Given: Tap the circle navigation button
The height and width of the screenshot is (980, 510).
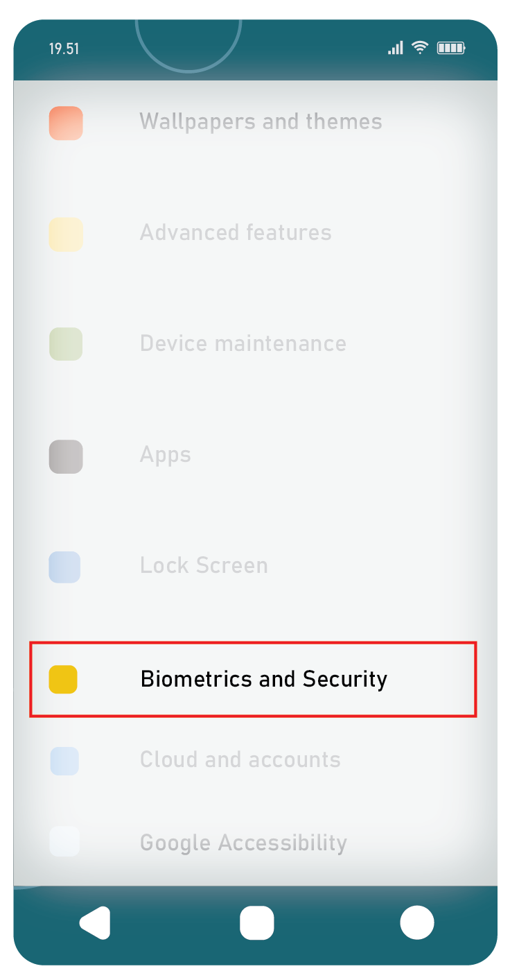Looking at the screenshot, I should point(417,923).
